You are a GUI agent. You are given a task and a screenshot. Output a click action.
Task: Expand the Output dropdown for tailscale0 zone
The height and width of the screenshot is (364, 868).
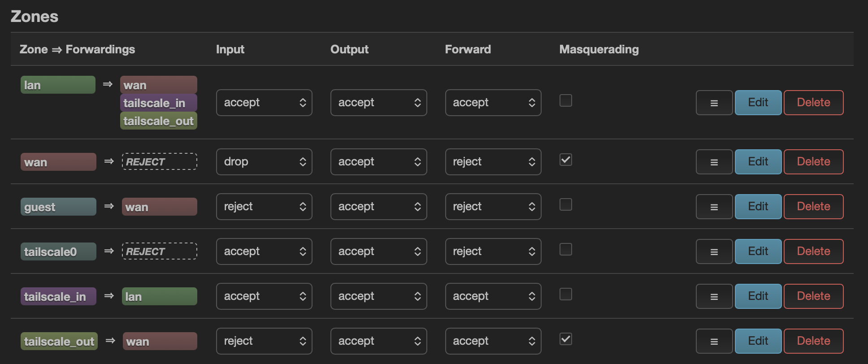[x=378, y=251]
